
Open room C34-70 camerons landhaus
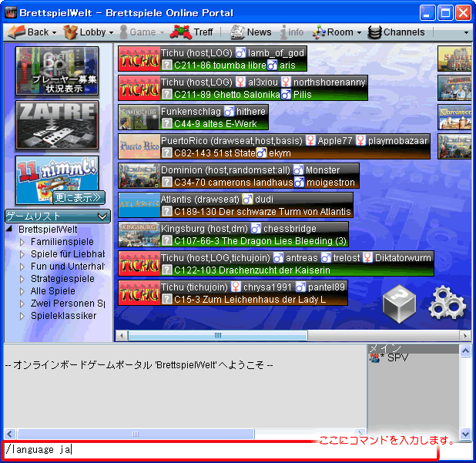[x=233, y=182]
